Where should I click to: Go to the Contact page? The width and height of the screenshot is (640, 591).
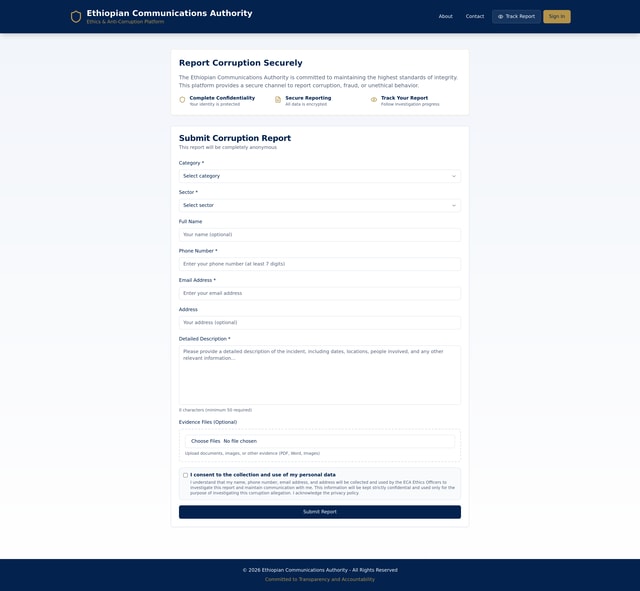point(474,17)
